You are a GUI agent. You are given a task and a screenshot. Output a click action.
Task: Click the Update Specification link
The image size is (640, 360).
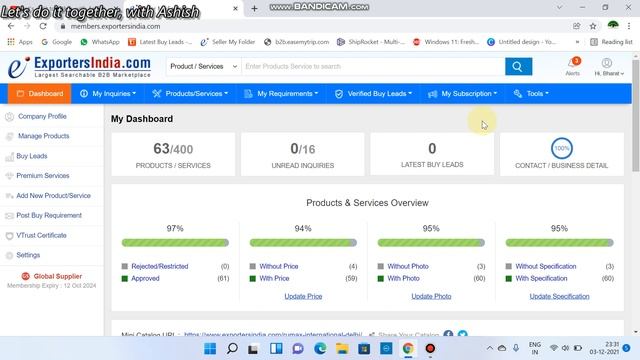559,296
